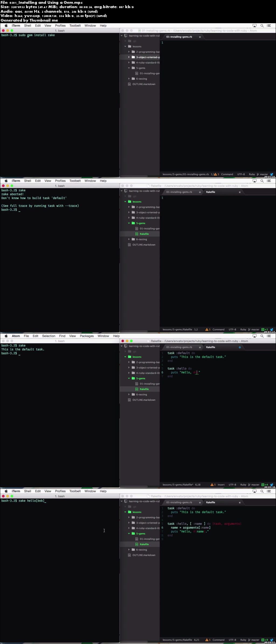Click OUTLINE.markdown file icon in sudo gem install frame
276x644 pixels.
[129, 84]
